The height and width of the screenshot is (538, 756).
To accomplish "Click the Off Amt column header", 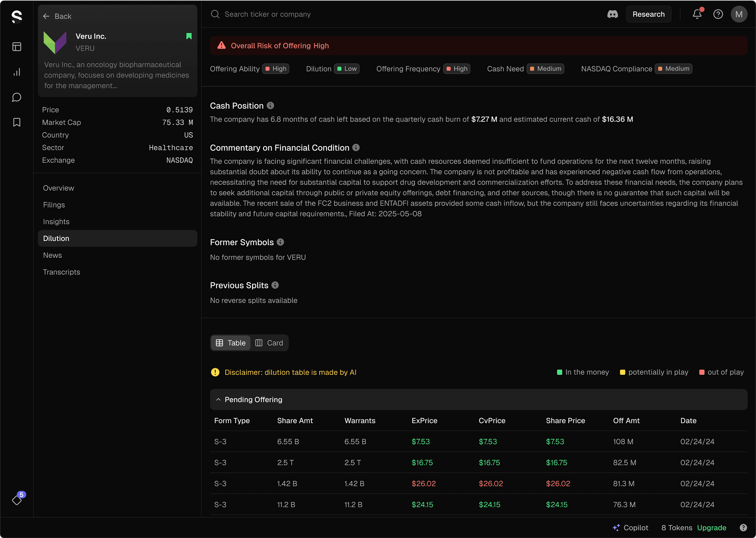I will coord(626,421).
